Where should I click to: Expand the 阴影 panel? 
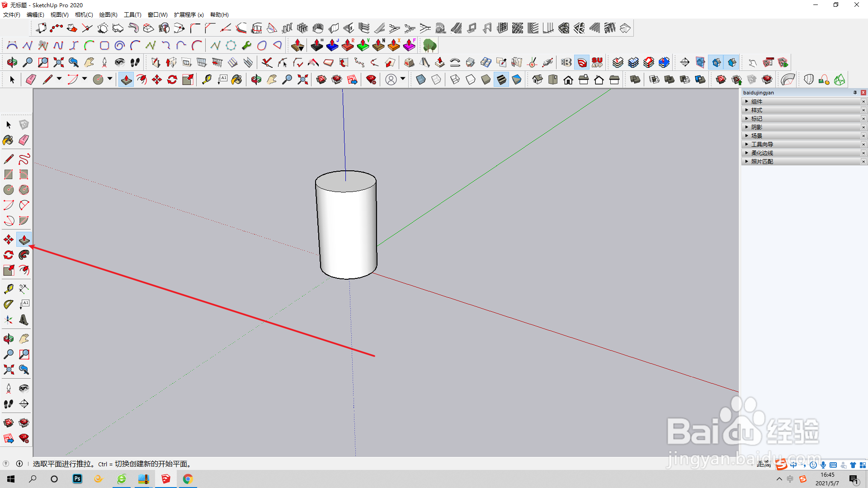(801, 127)
